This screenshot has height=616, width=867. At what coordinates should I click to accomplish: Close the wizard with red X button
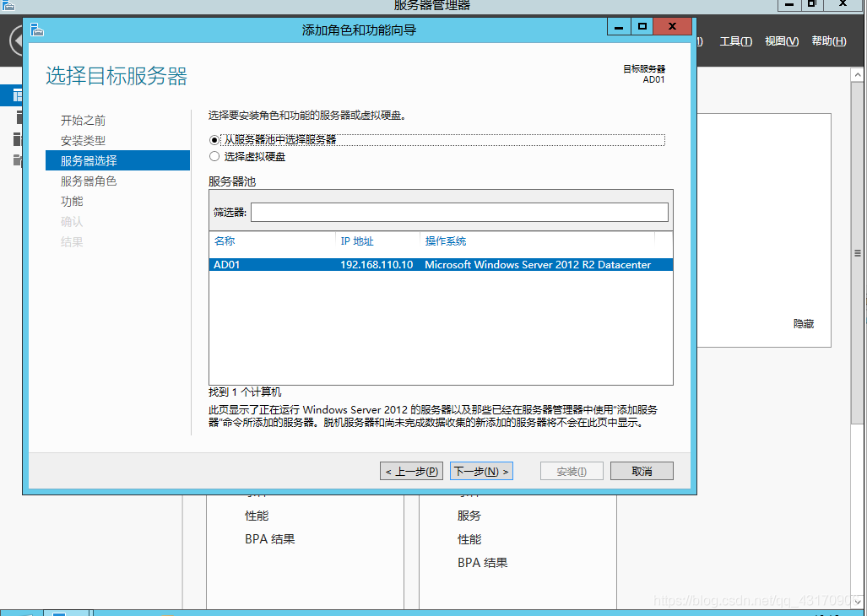pyautogui.click(x=672, y=27)
